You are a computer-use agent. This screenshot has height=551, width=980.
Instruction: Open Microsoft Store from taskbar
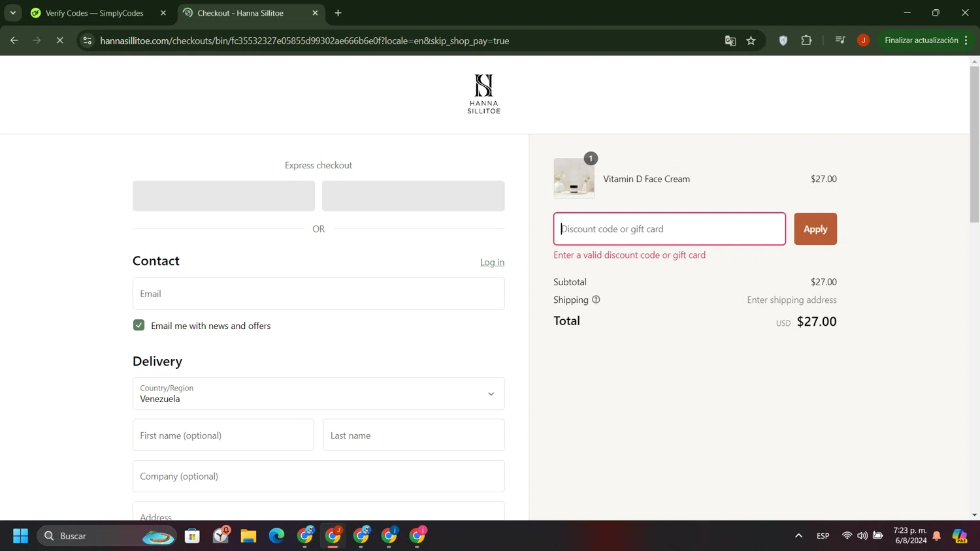point(192,536)
